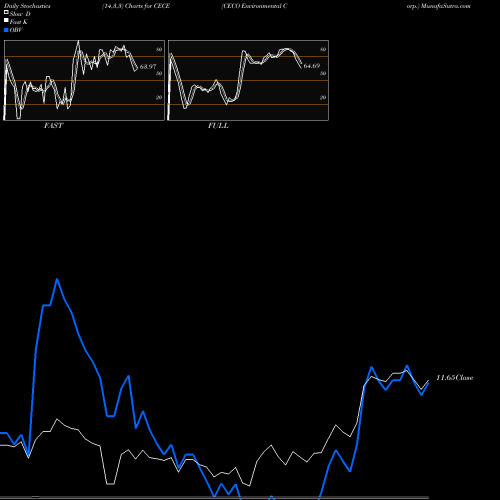Click the Fast K legend label
Image resolution: width=500 pixels, height=500 pixels.
(x=19, y=22)
